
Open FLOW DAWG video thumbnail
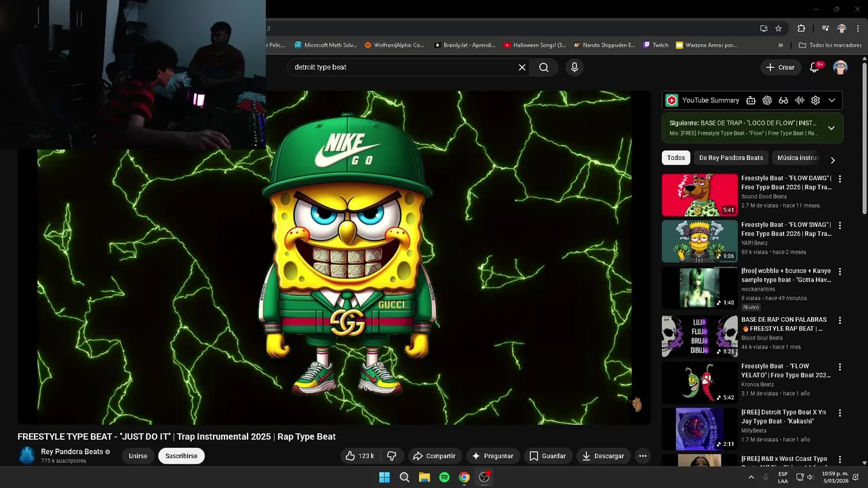(700, 195)
